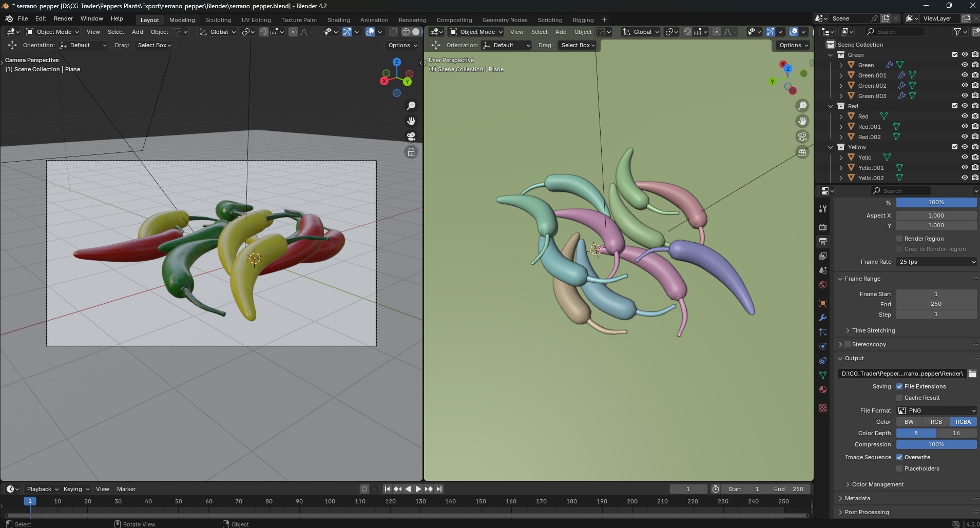Open Object Mode dropdown in left viewport

pyautogui.click(x=53, y=32)
